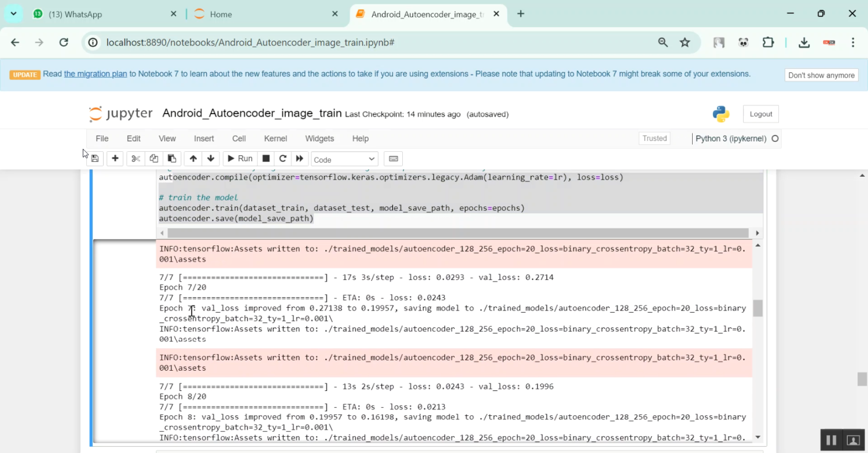This screenshot has width=868, height=453.
Task: Move selected cell down arrow
Action: pos(211,159)
